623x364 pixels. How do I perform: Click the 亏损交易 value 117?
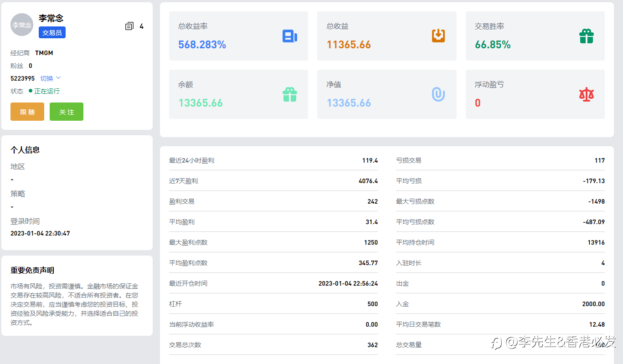coord(600,160)
